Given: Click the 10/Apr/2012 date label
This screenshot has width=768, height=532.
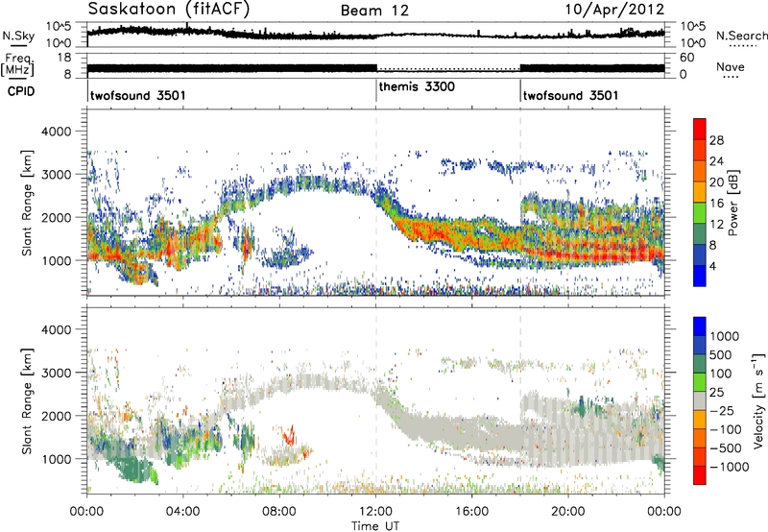Looking at the screenshot, I should pos(615,10).
